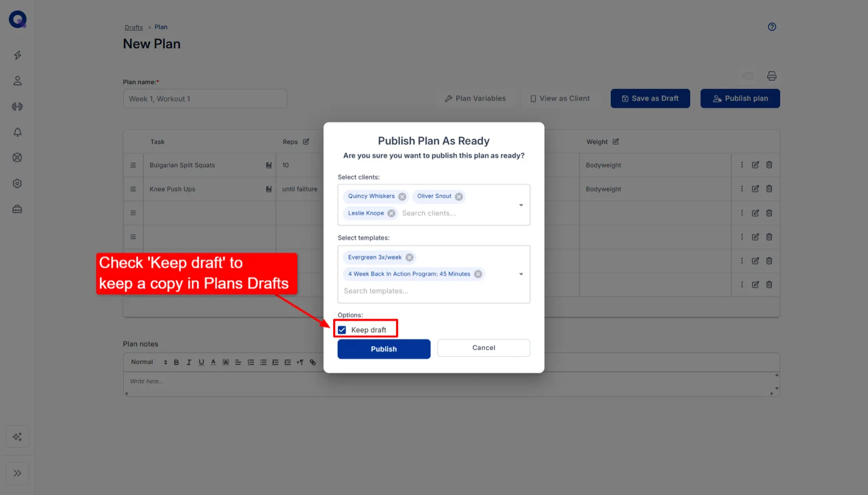Toggle text direction in notes toolbar
This screenshot has height=495, width=868.
click(300, 363)
